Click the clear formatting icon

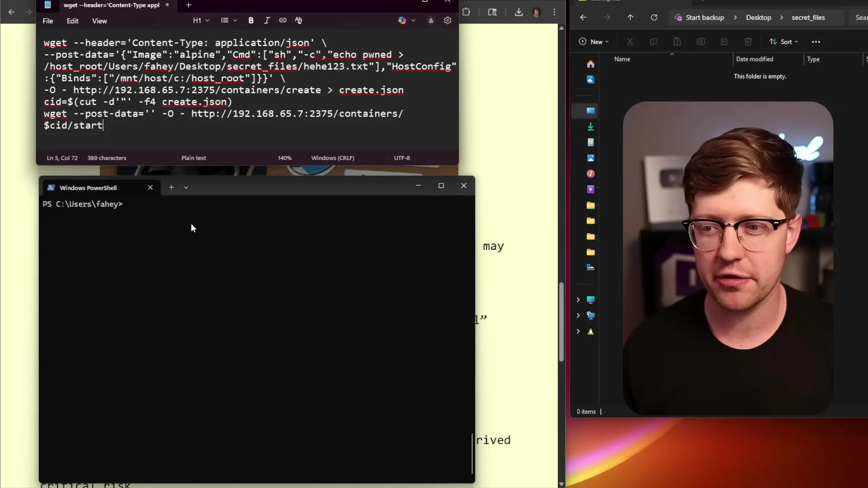[298, 20]
